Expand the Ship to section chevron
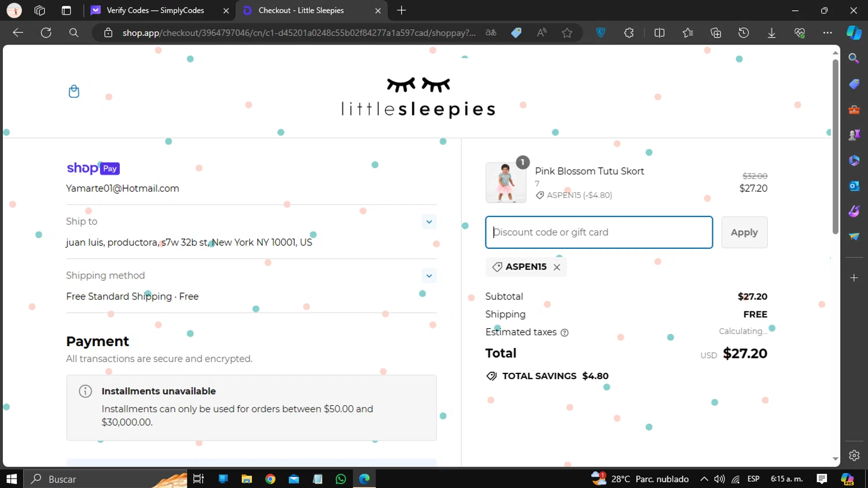868x488 pixels. click(x=429, y=222)
